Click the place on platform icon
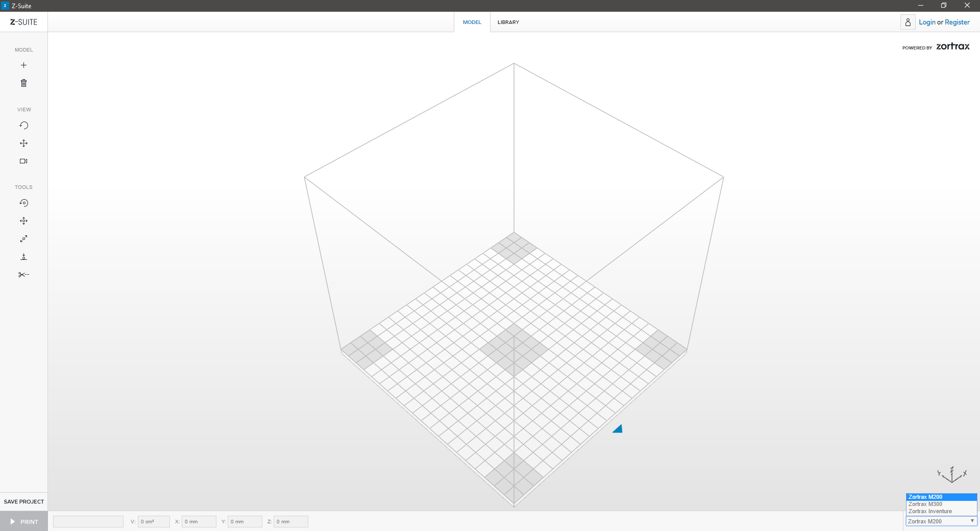The image size is (980, 531). [x=23, y=257]
